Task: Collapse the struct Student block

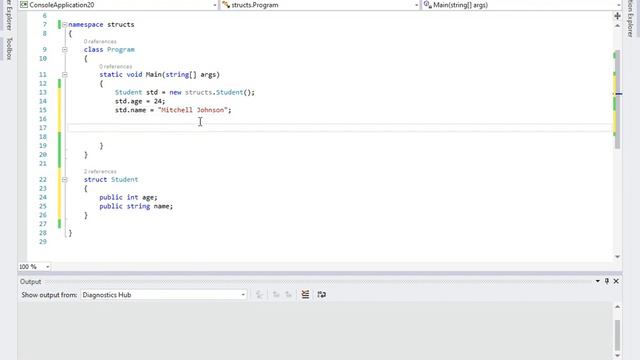Action: click(x=64, y=180)
